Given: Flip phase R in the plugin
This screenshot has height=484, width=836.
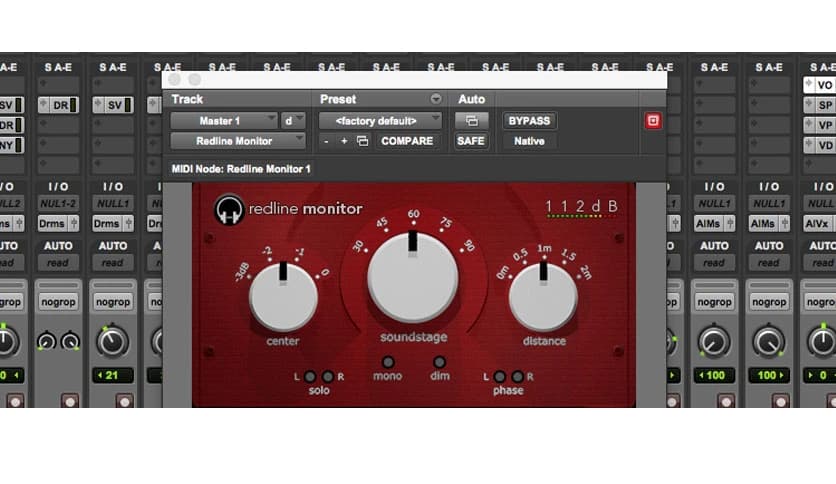Looking at the screenshot, I should tap(518, 377).
